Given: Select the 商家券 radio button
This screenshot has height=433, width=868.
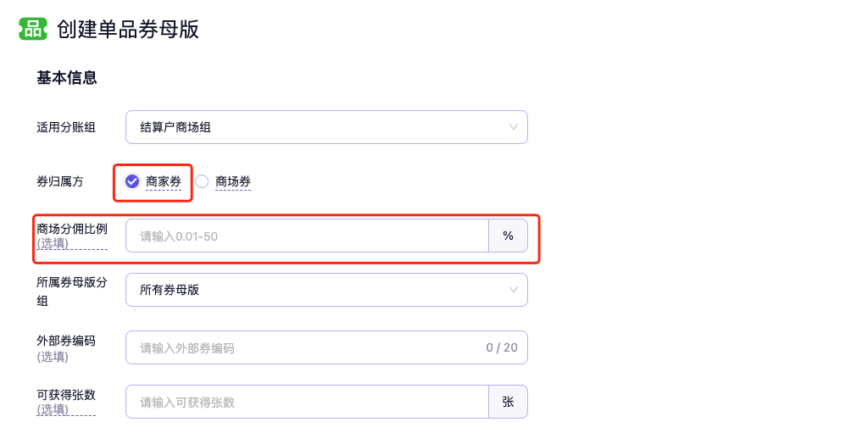Looking at the screenshot, I should (132, 181).
